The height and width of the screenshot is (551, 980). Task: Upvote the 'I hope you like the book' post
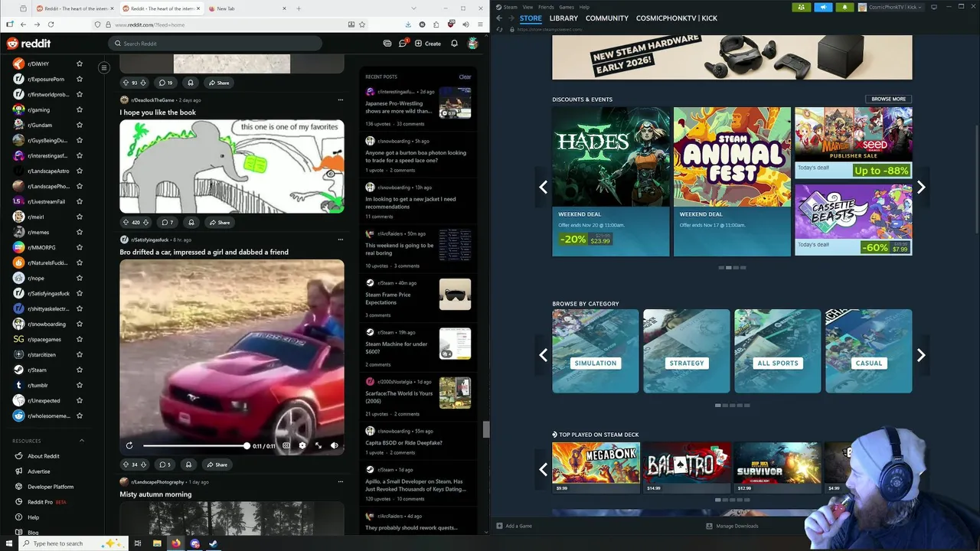pos(126,222)
